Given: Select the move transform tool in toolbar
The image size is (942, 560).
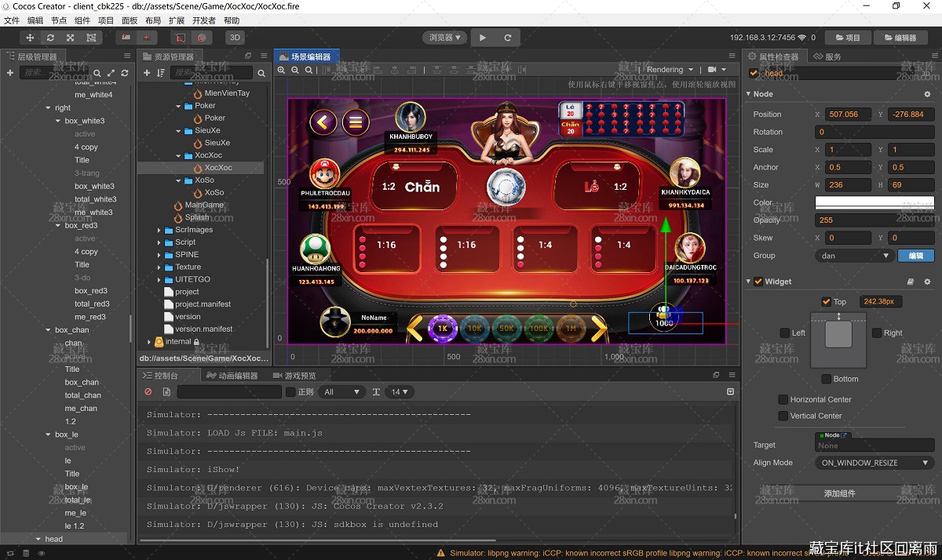Looking at the screenshot, I should coord(30,37).
